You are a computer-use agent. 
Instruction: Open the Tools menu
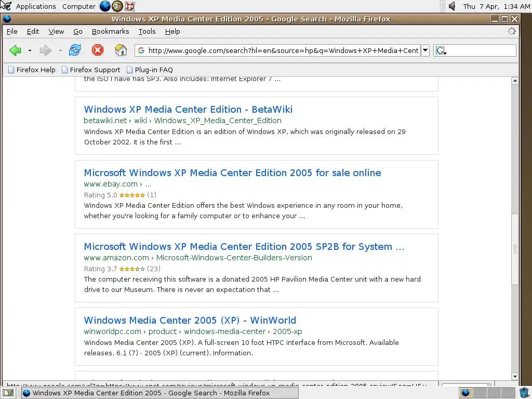pyautogui.click(x=147, y=32)
